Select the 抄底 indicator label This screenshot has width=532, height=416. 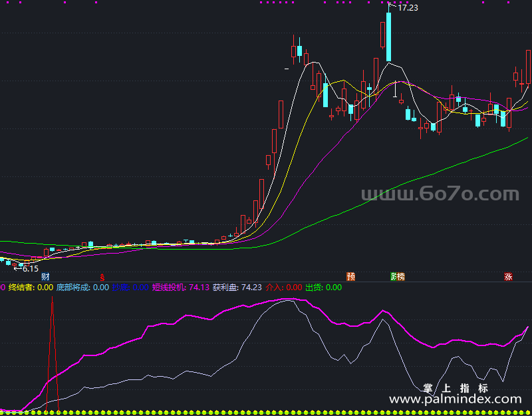[x=130, y=288]
